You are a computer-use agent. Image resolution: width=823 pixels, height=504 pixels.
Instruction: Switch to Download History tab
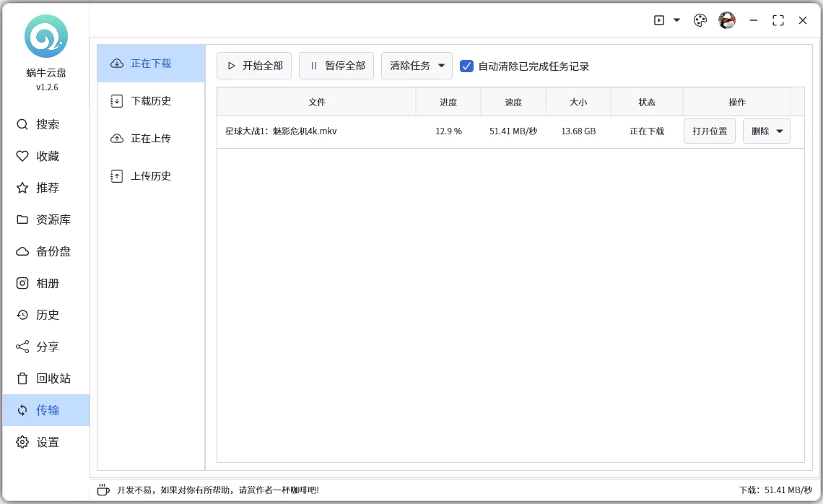150,101
